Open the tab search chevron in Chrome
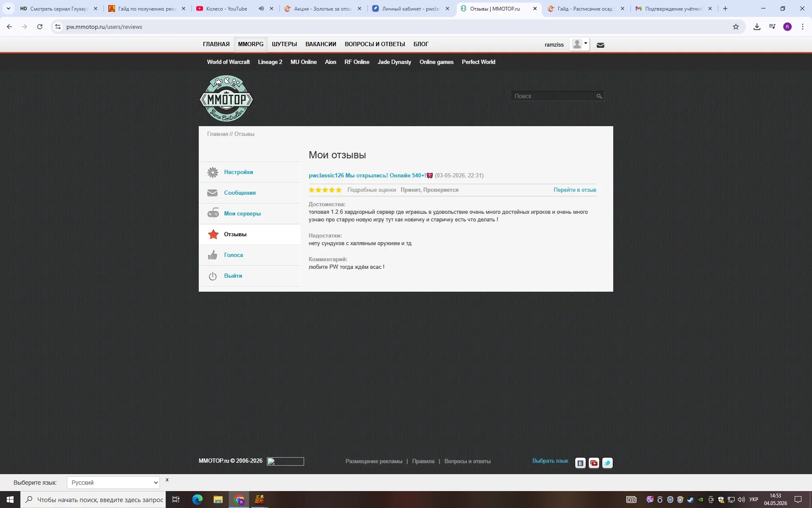 (8, 8)
